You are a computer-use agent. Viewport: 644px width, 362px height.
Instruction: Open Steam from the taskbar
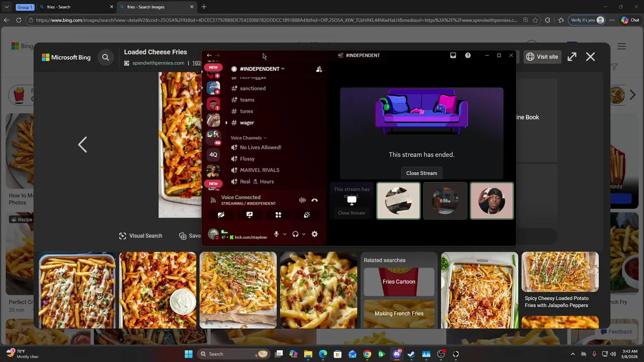[412, 354]
